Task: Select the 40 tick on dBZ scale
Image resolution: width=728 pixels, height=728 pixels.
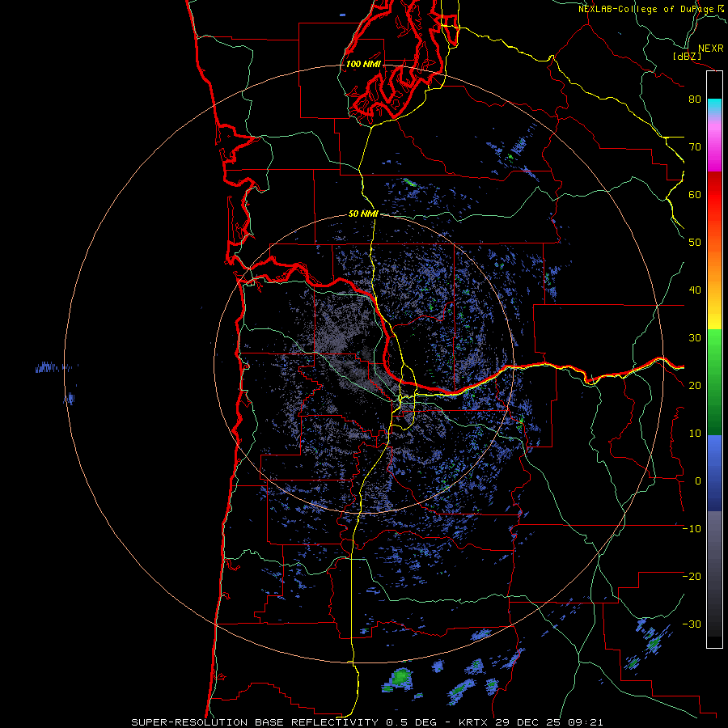Action: point(695,290)
